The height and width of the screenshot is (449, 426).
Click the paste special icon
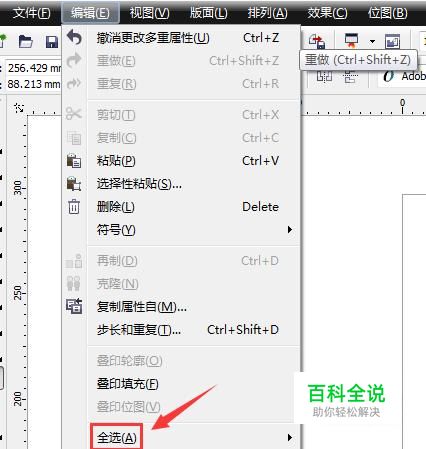[74, 184]
